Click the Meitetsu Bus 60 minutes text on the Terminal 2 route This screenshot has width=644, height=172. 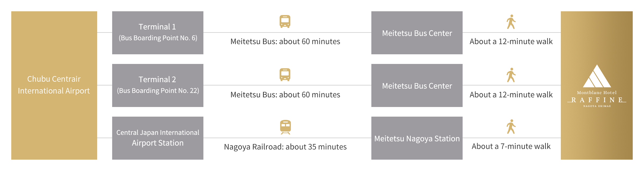[x=285, y=94]
